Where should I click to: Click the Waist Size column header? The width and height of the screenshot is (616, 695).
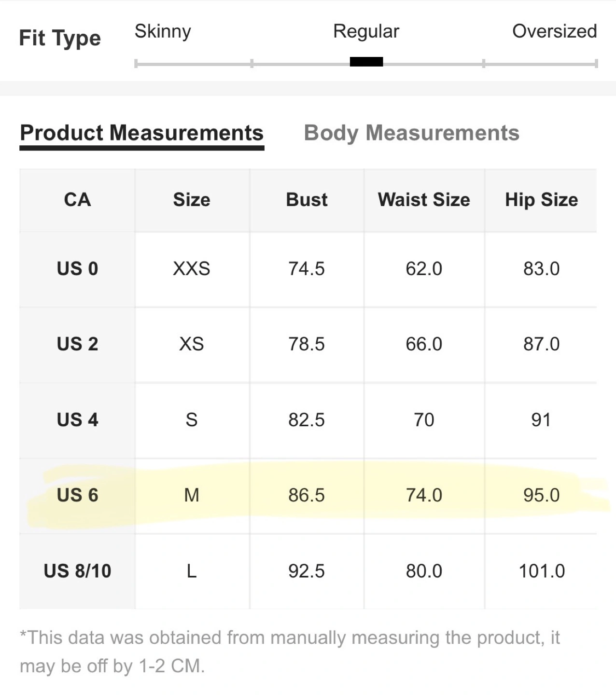click(x=424, y=200)
